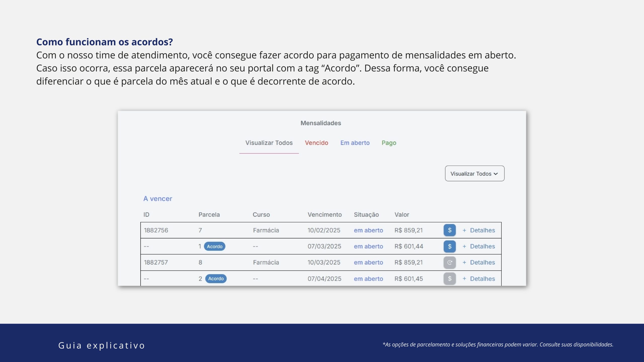Open Detalhes for installment 1882756

pyautogui.click(x=482, y=230)
